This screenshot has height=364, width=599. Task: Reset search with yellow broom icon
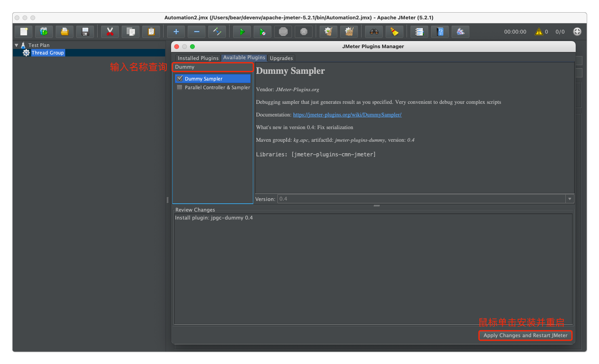point(394,32)
